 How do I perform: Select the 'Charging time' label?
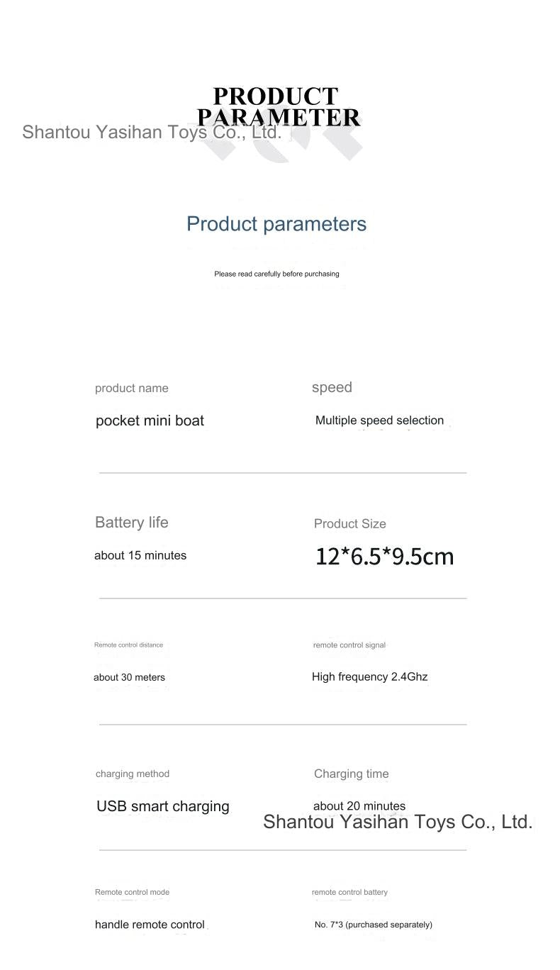[x=352, y=774]
